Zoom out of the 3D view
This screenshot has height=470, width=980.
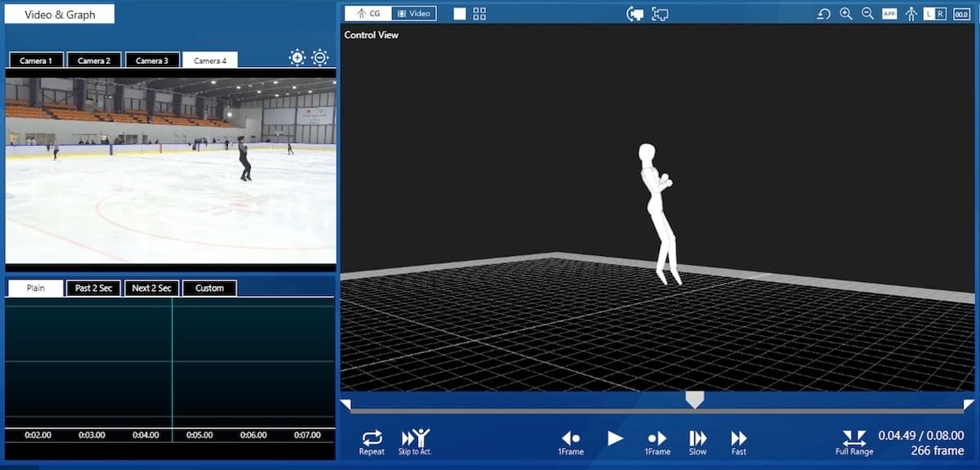(x=867, y=14)
